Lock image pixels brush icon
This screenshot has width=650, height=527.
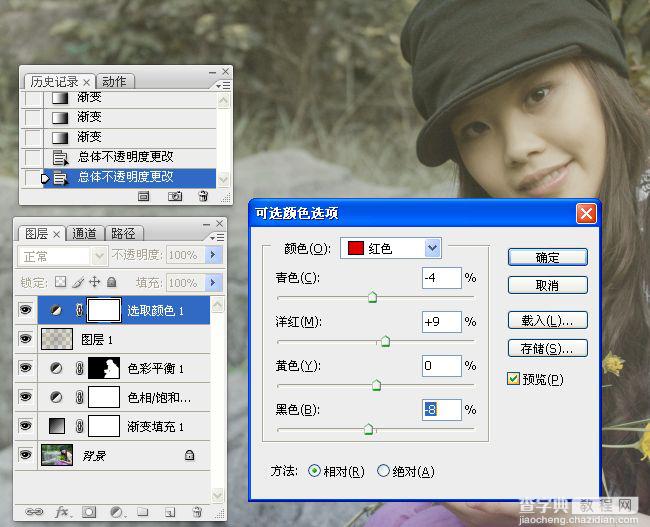(x=78, y=282)
